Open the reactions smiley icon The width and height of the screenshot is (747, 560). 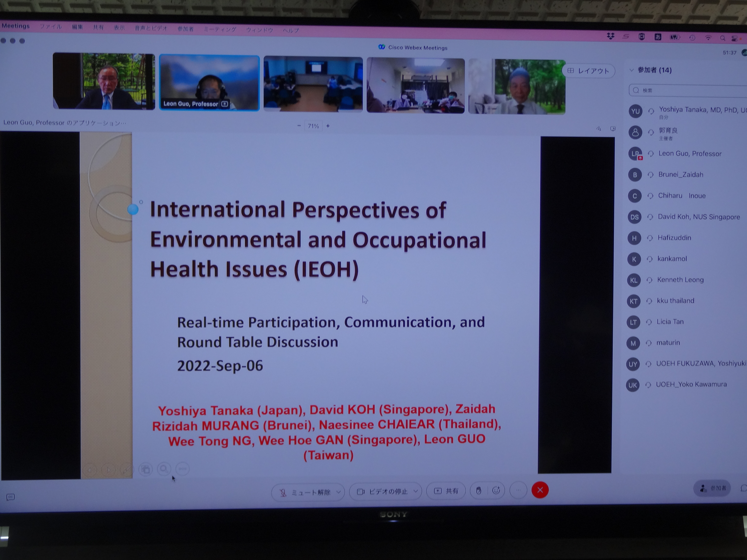pyautogui.click(x=496, y=490)
